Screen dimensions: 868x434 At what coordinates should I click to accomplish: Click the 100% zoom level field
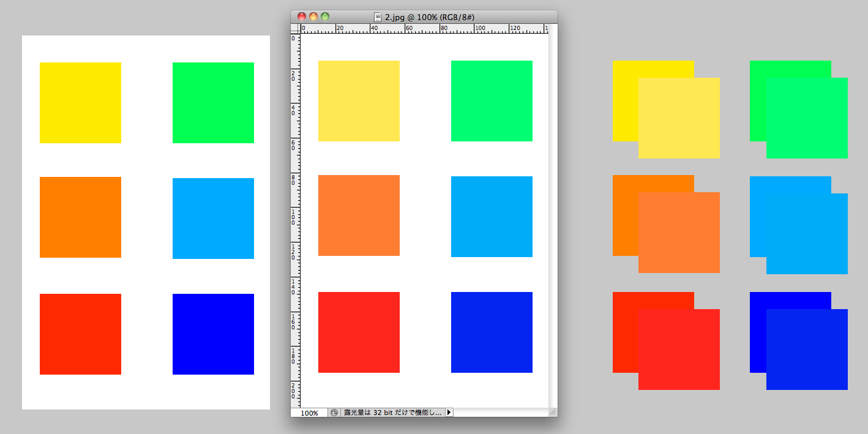pyautogui.click(x=310, y=413)
